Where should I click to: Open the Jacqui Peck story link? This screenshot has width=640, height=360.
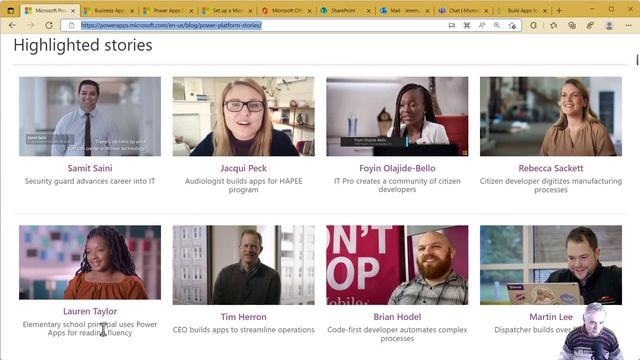click(x=244, y=168)
